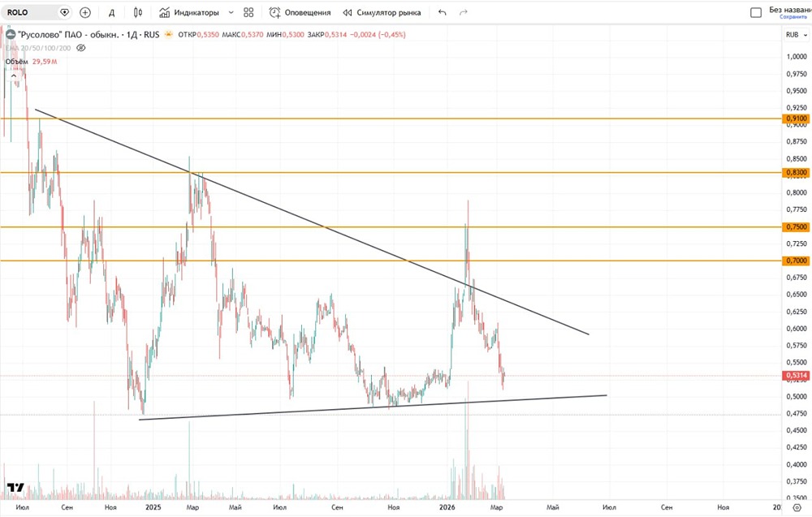Click the ЗАКР 0,5314 close value

pos(326,35)
